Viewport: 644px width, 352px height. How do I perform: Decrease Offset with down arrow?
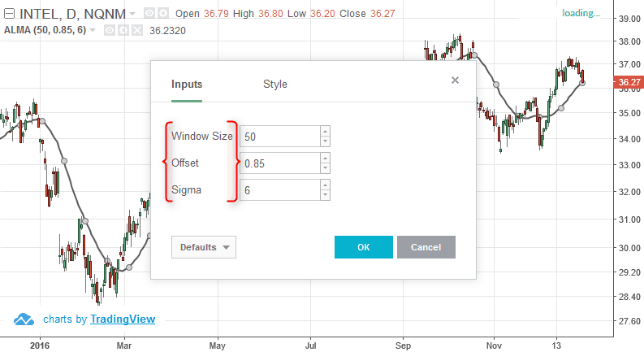(x=325, y=168)
